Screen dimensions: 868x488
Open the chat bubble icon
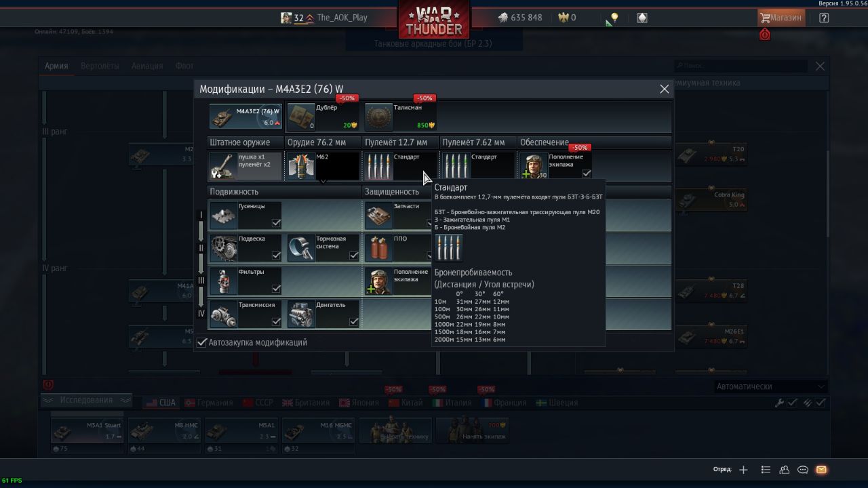point(803,470)
